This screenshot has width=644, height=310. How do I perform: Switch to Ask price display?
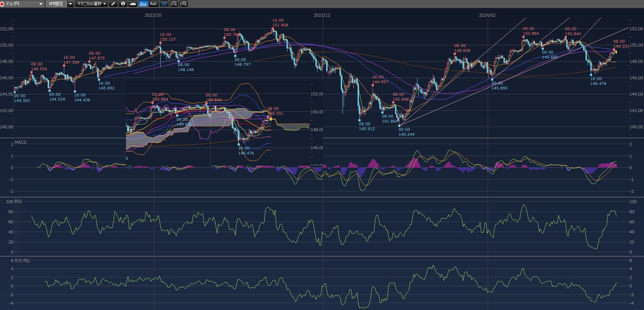(x=153, y=4)
